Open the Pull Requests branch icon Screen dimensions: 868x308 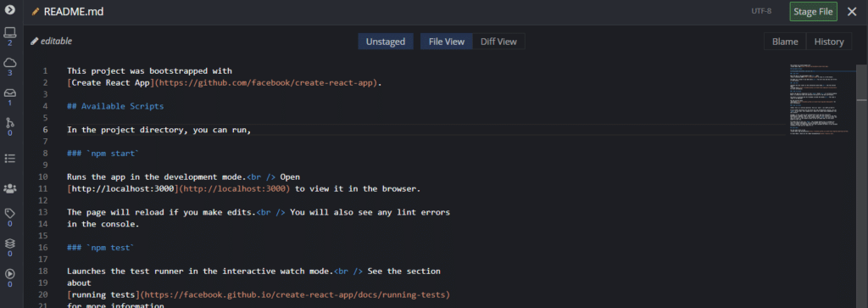click(9, 122)
